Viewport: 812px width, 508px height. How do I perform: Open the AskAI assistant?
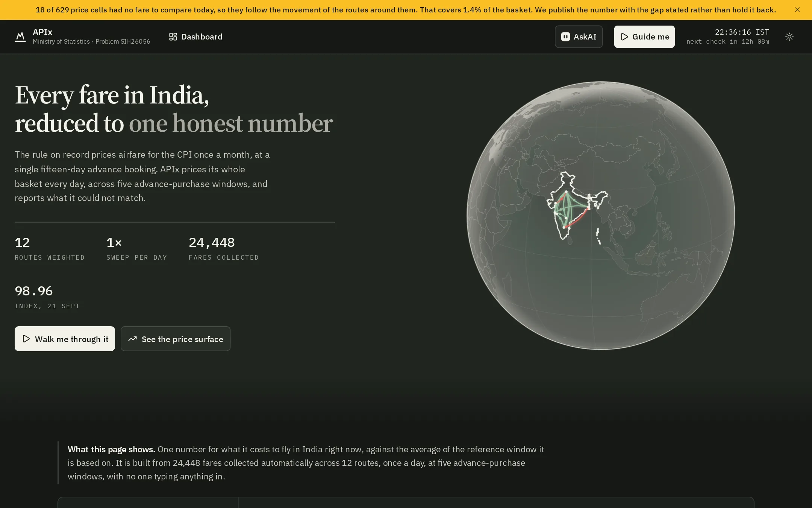pos(579,37)
